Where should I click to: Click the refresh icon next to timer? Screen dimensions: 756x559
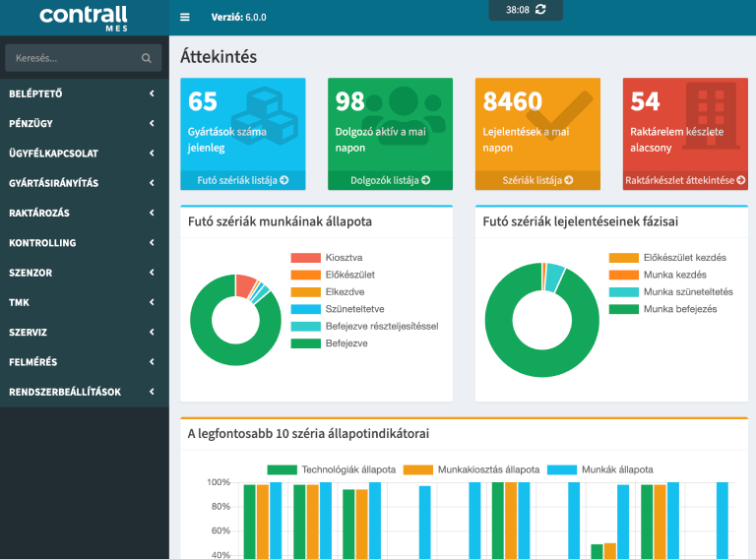tap(541, 9)
